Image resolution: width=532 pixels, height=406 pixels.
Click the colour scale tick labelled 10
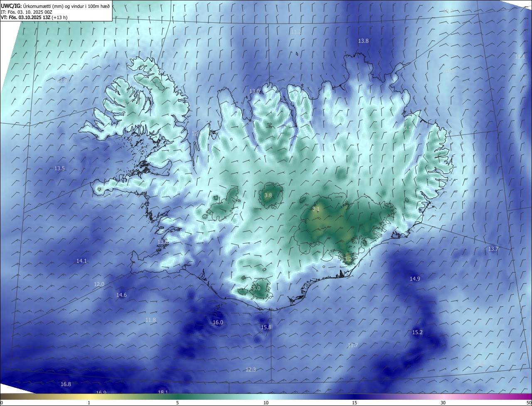266,403
